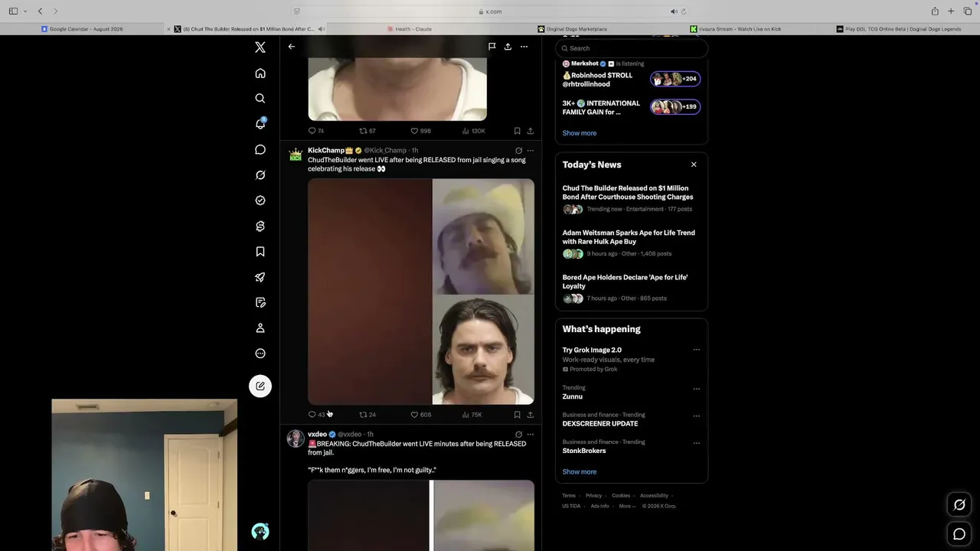The height and width of the screenshot is (551, 980).
Task: Open view stats showing 75K on KickChamp post
Action: [x=472, y=415]
